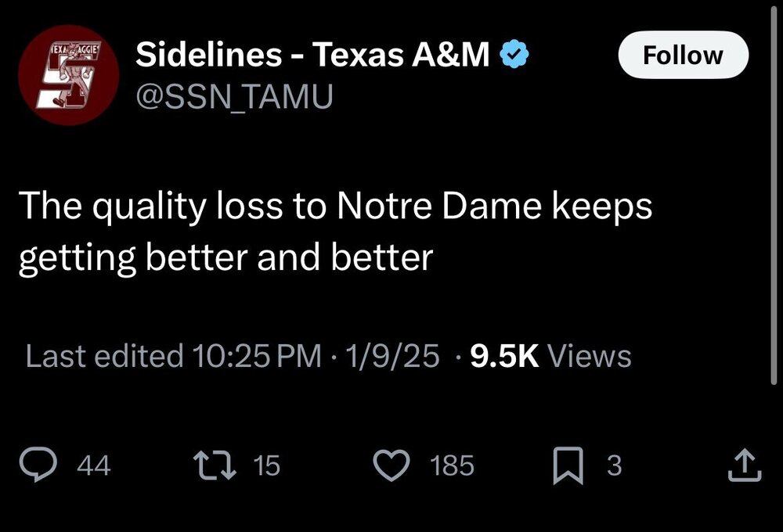Select the Notre Dame quality loss post text

coord(334,232)
